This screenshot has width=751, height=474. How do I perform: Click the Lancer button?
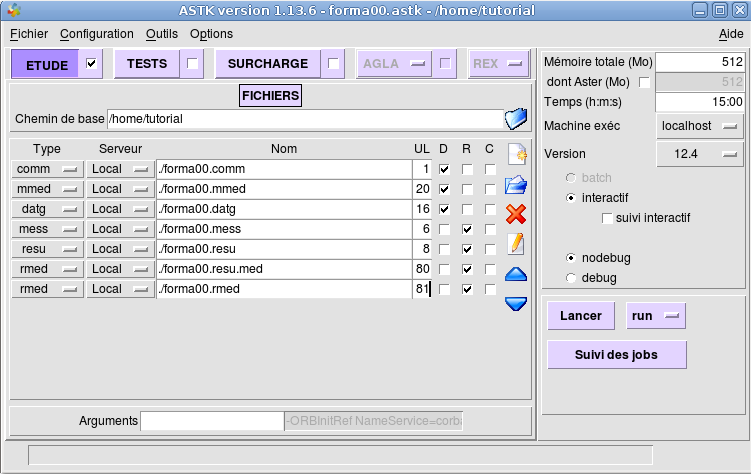(x=580, y=316)
